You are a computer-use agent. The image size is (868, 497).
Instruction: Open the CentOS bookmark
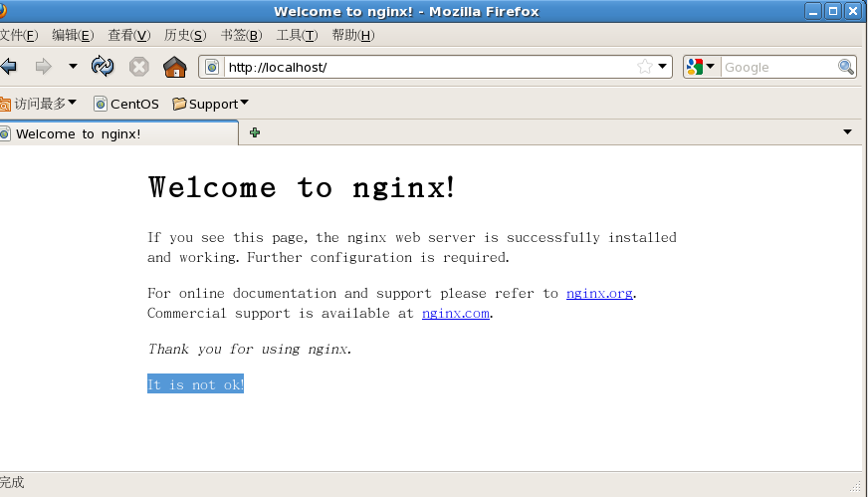[x=126, y=104]
